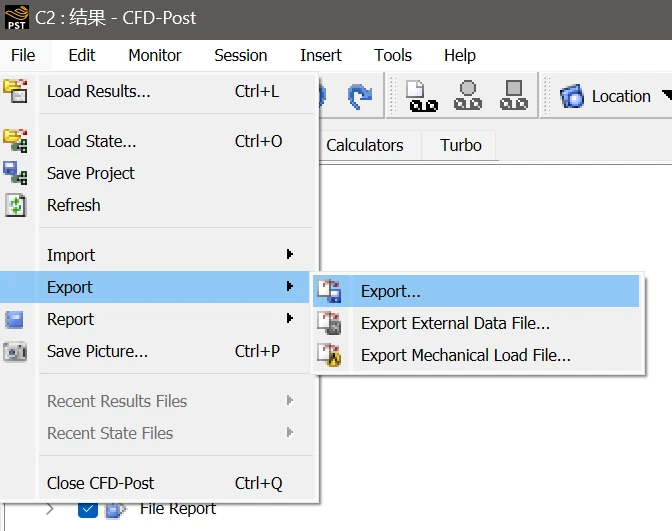This screenshot has height=531, width=672.
Task: Select Close CFD-Post menu entry
Action: [100, 483]
